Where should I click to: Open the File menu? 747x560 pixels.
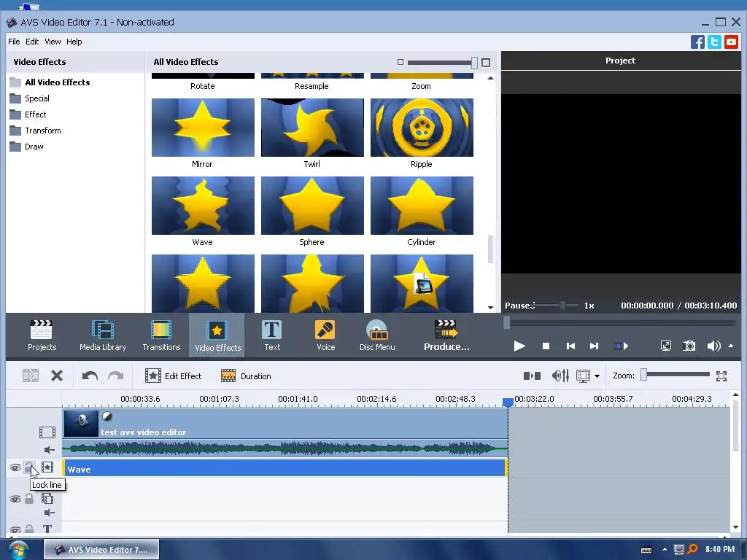click(x=14, y=42)
